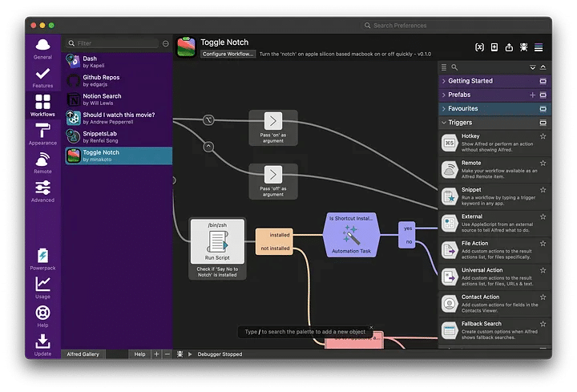Open the General preferences section
The width and height of the screenshot is (577, 392).
[x=42, y=50]
